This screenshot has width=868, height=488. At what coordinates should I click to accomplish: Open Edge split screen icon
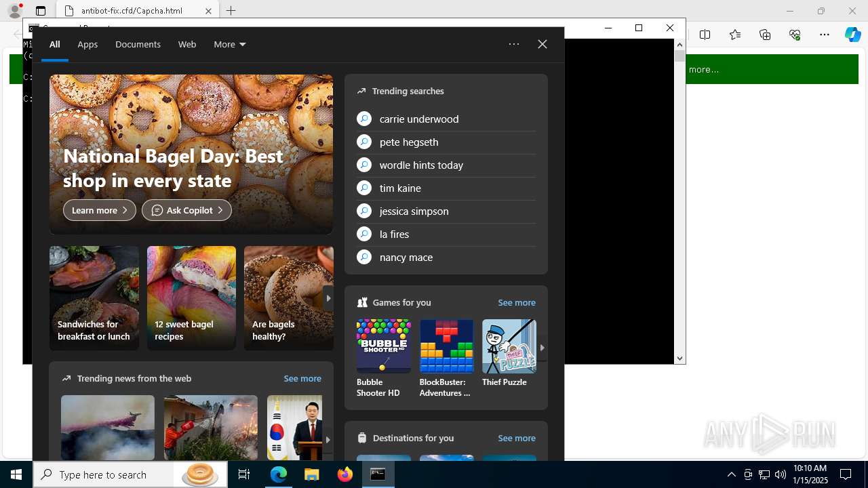(705, 35)
